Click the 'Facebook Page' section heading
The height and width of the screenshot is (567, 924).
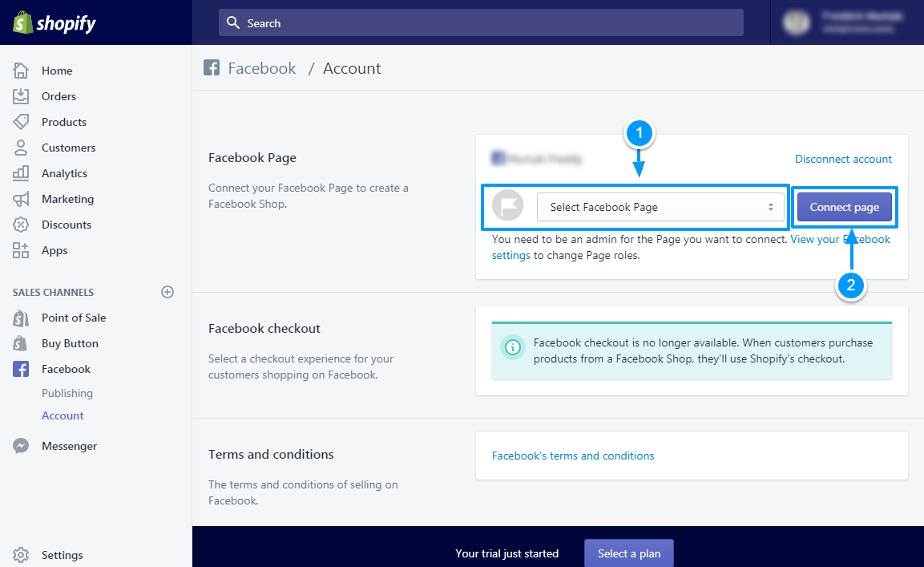[252, 157]
